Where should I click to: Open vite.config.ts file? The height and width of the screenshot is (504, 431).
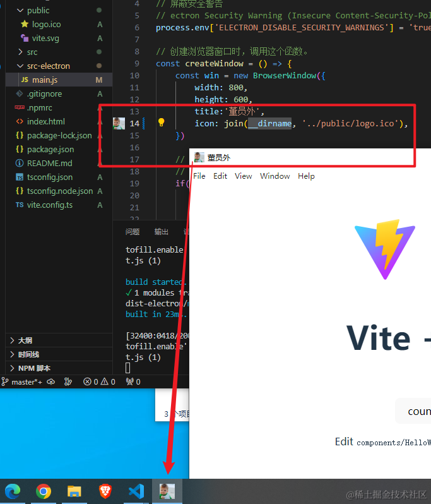[x=49, y=205]
